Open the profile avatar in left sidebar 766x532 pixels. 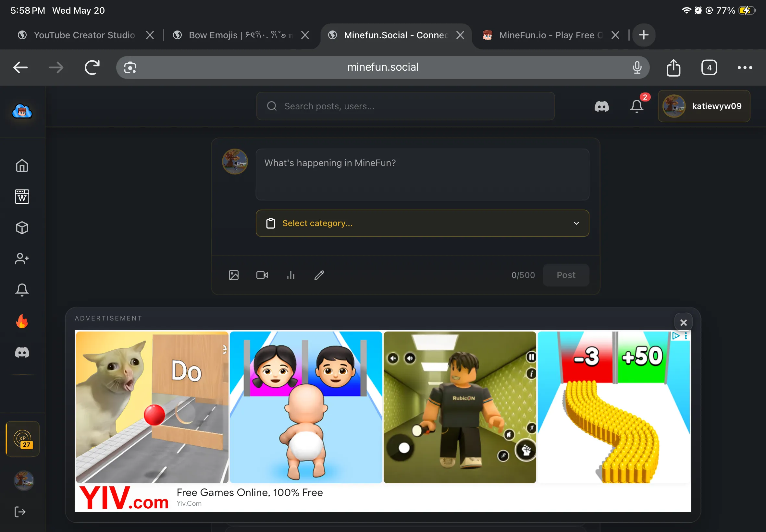pyautogui.click(x=24, y=480)
